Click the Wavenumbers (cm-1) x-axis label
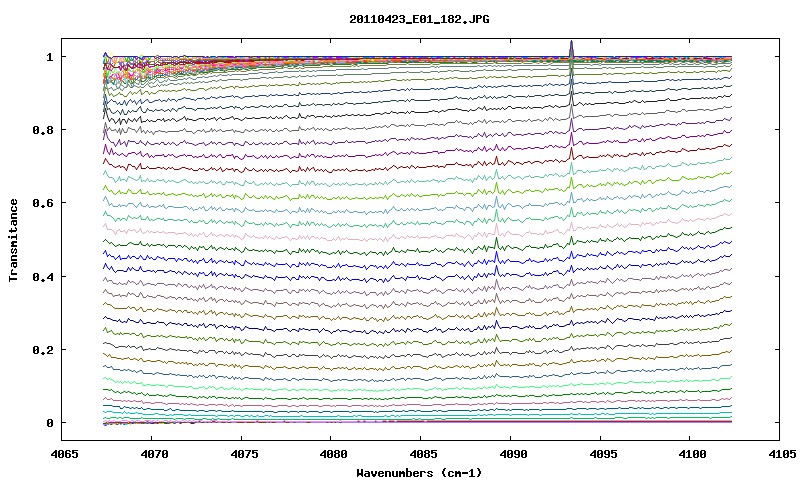Screen dimensions: 800x480 click(x=419, y=473)
